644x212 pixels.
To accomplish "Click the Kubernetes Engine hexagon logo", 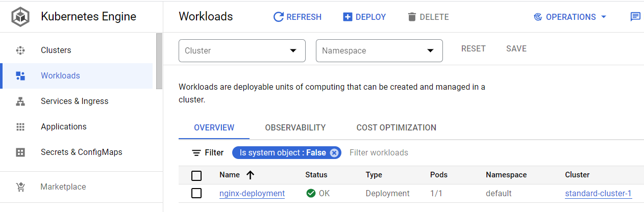I will coord(21,17).
